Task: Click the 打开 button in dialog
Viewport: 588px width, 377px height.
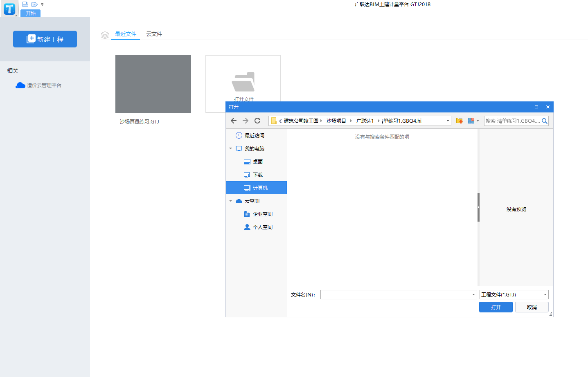Action: click(496, 307)
